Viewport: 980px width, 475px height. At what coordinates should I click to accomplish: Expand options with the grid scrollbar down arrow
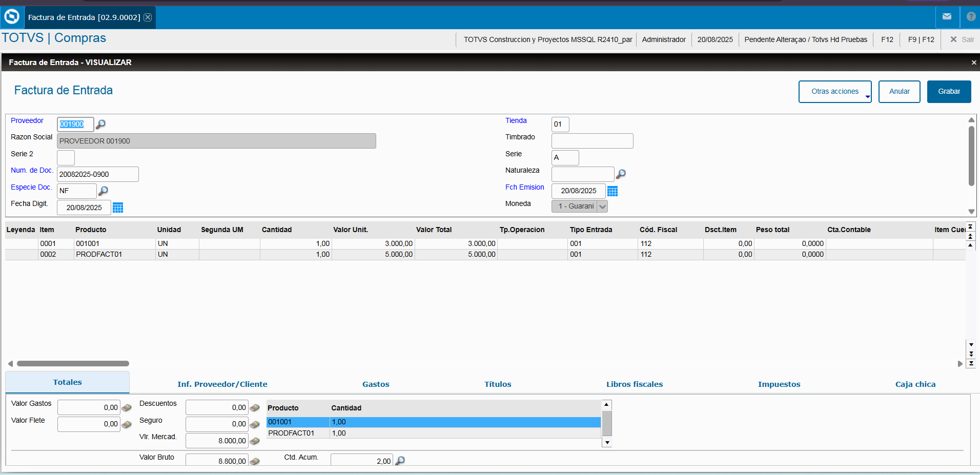click(971, 345)
